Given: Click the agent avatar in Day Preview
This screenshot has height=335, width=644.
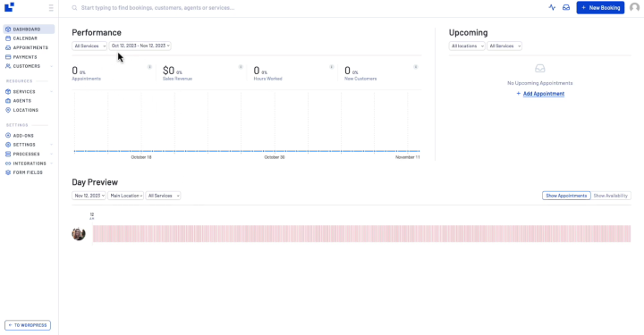Looking at the screenshot, I should (x=79, y=234).
